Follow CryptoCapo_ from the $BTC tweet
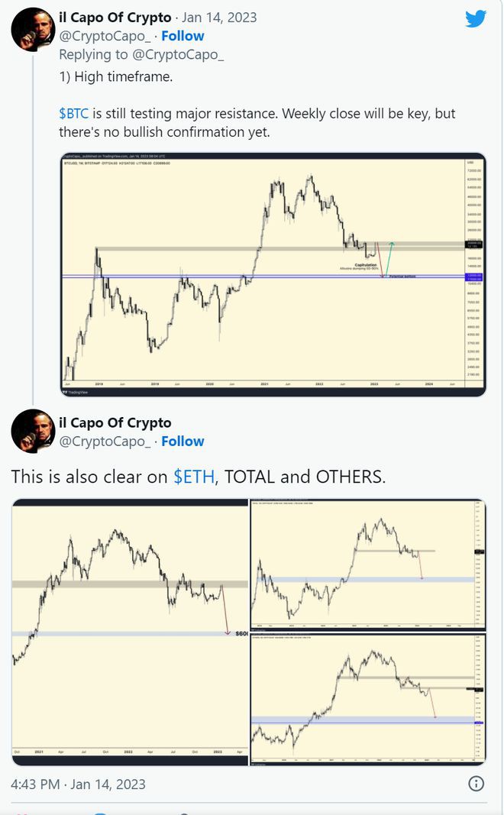This screenshot has height=815, width=504. (x=182, y=36)
